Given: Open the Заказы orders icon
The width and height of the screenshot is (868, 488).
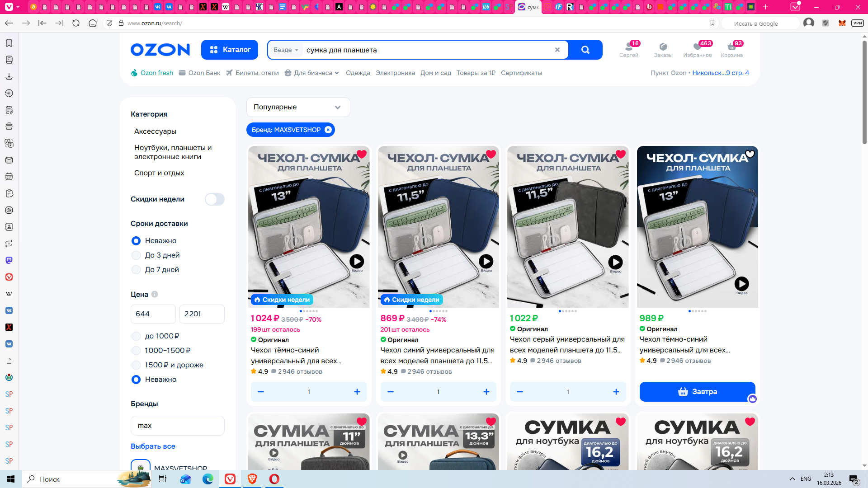Looking at the screenshot, I should [x=663, y=47].
